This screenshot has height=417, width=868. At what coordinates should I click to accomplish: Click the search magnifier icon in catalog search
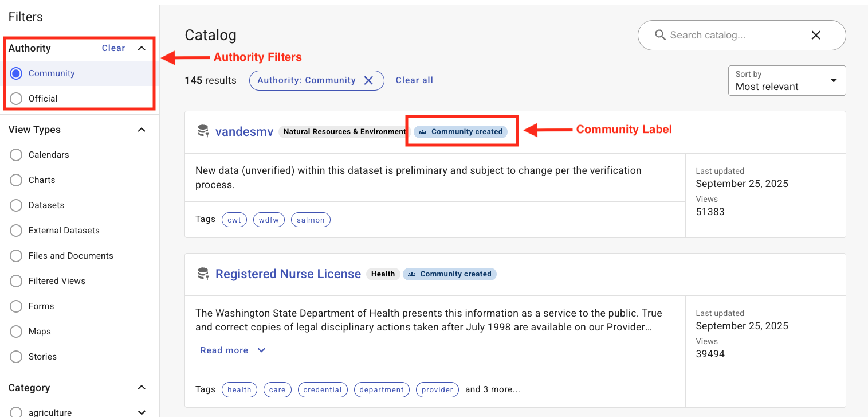(x=660, y=36)
